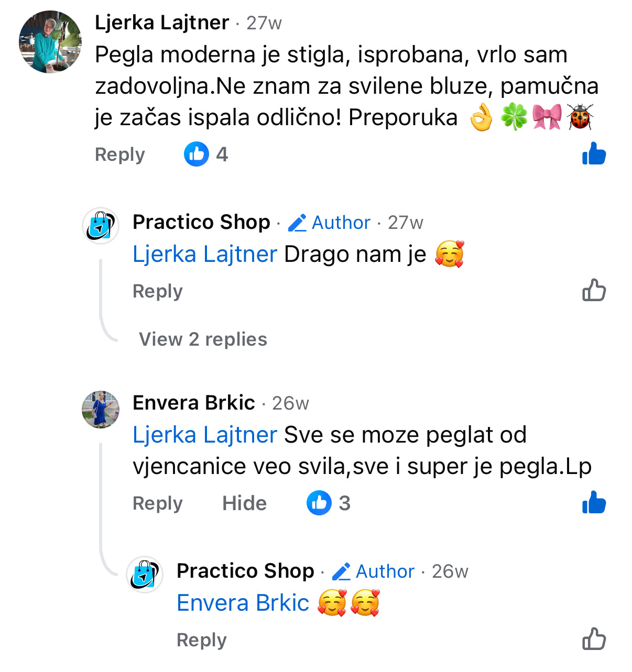Reply to Envera Brkic's comment
The width and height of the screenshot is (632, 672).
158,504
